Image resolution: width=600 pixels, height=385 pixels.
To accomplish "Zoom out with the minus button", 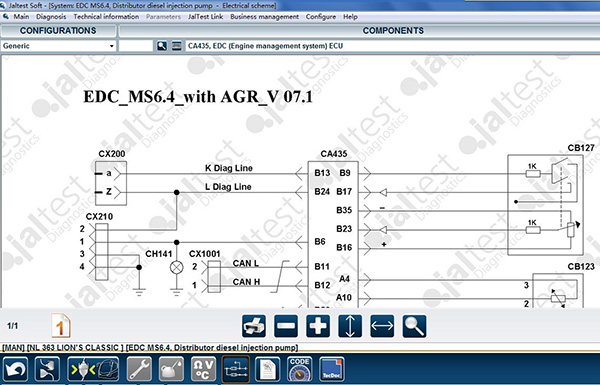I will click(286, 326).
